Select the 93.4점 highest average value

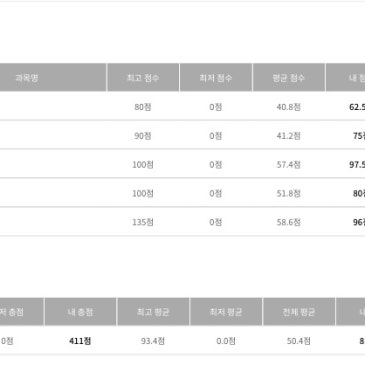click(x=153, y=341)
